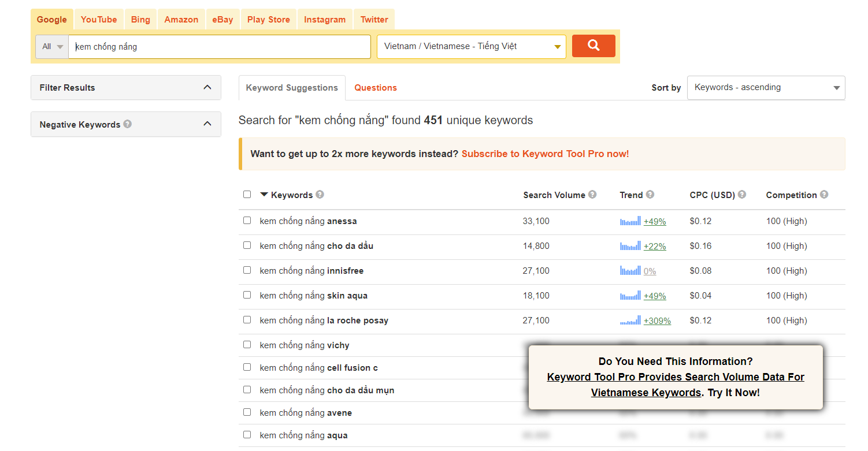
Task: Click help icon beside Search Volume
Action: tap(592, 195)
